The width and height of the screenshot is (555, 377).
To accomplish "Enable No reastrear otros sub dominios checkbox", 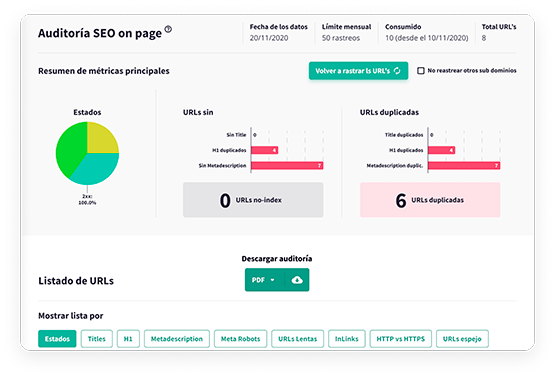I will pos(421,71).
